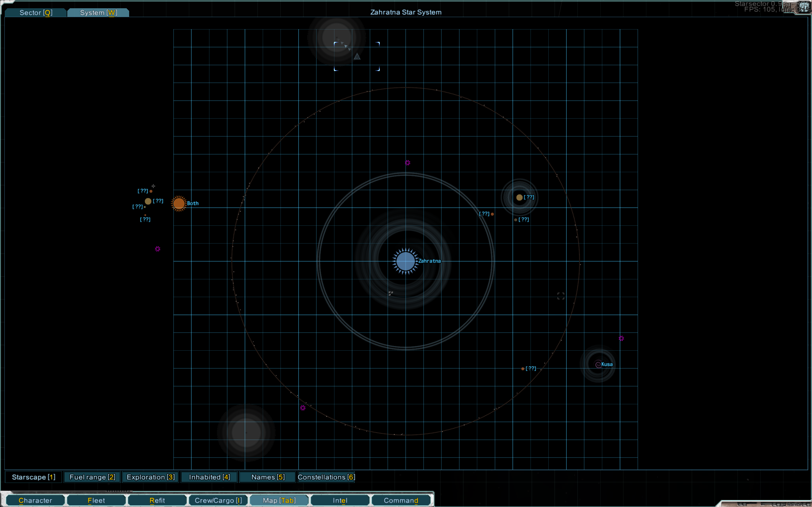Enable the Inhabited filter

209,477
